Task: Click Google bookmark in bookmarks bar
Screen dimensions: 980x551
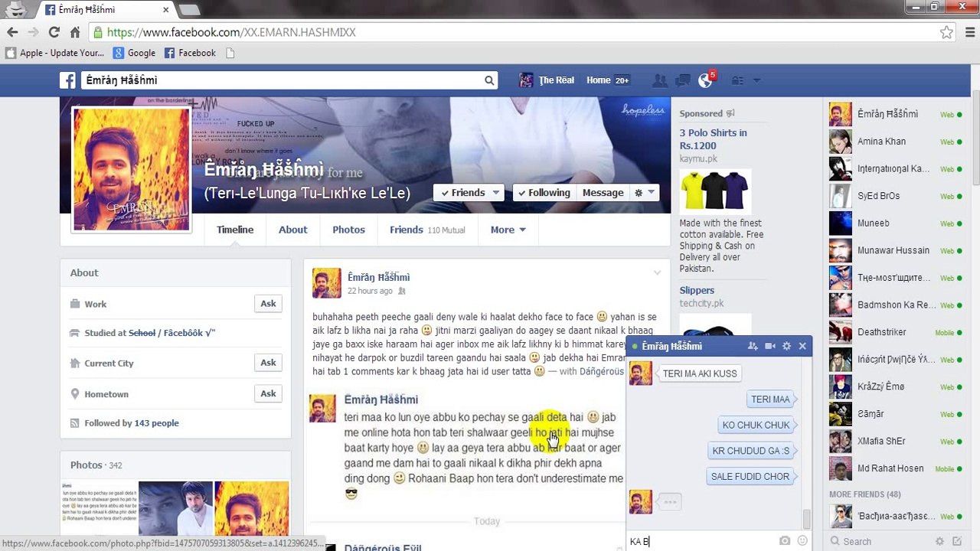Action: coord(135,53)
